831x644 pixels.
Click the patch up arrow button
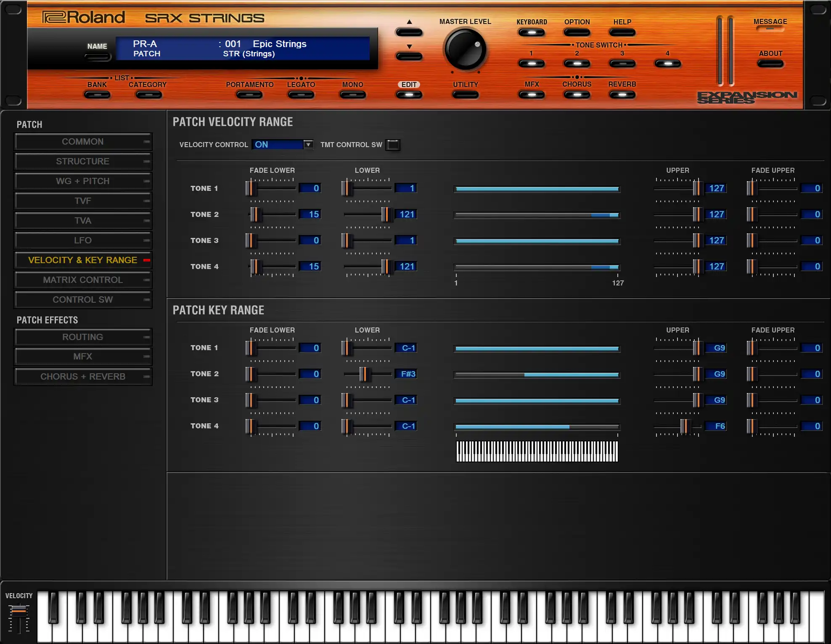tap(409, 32)
